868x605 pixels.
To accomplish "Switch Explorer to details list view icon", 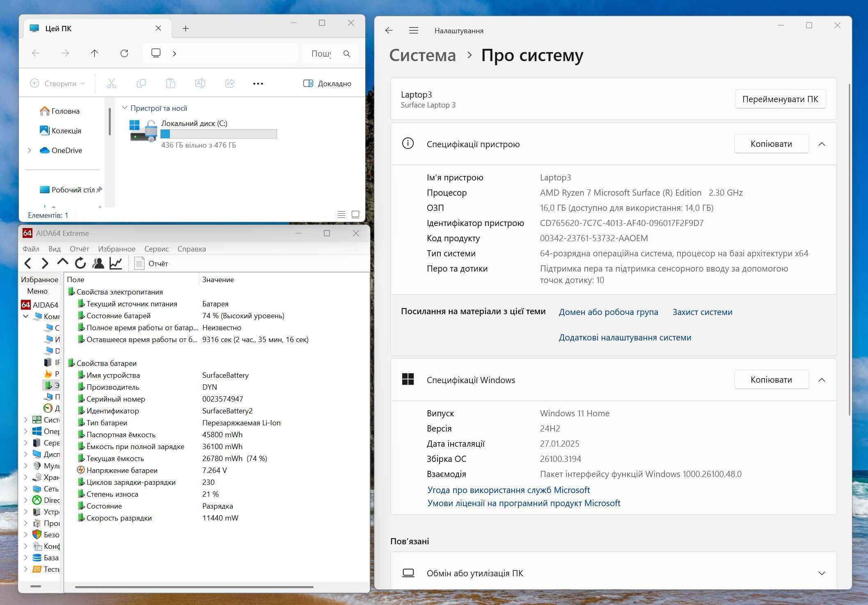I will (341, 214).
